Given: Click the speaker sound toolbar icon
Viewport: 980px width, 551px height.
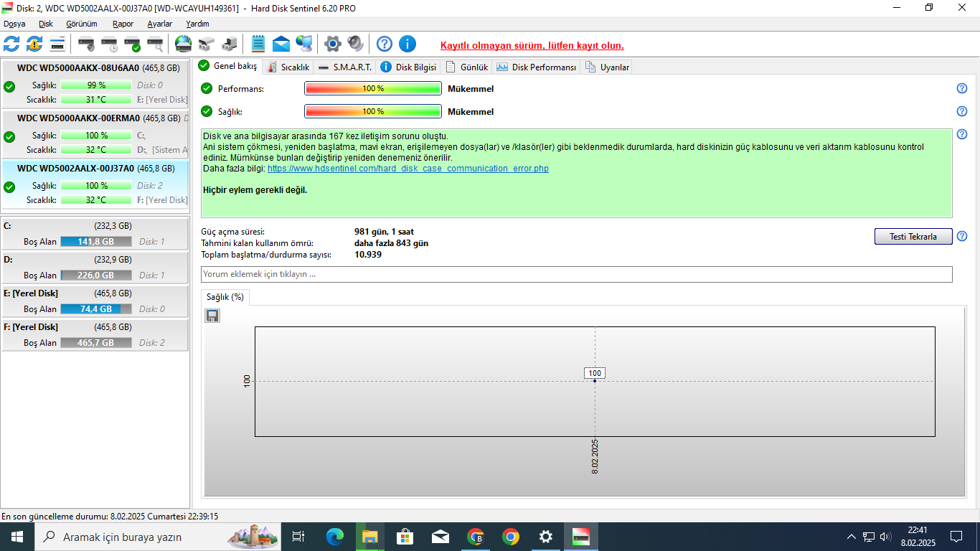Looking at the screenshot, I should coord(356,44).
